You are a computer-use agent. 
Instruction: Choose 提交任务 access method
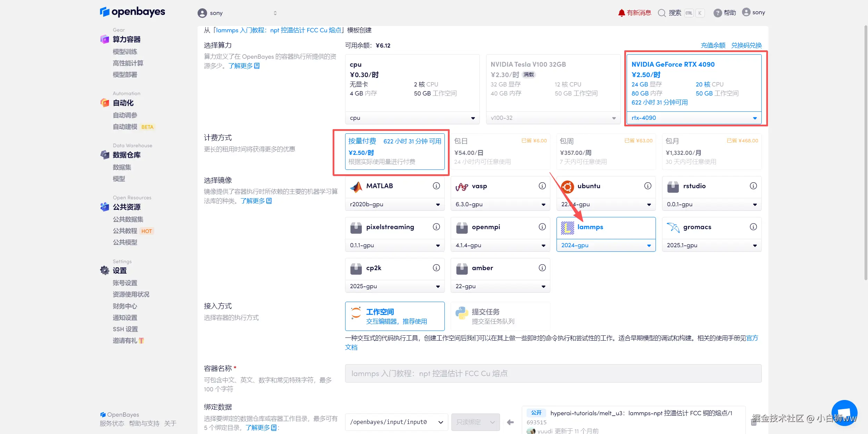coord(500,316)
